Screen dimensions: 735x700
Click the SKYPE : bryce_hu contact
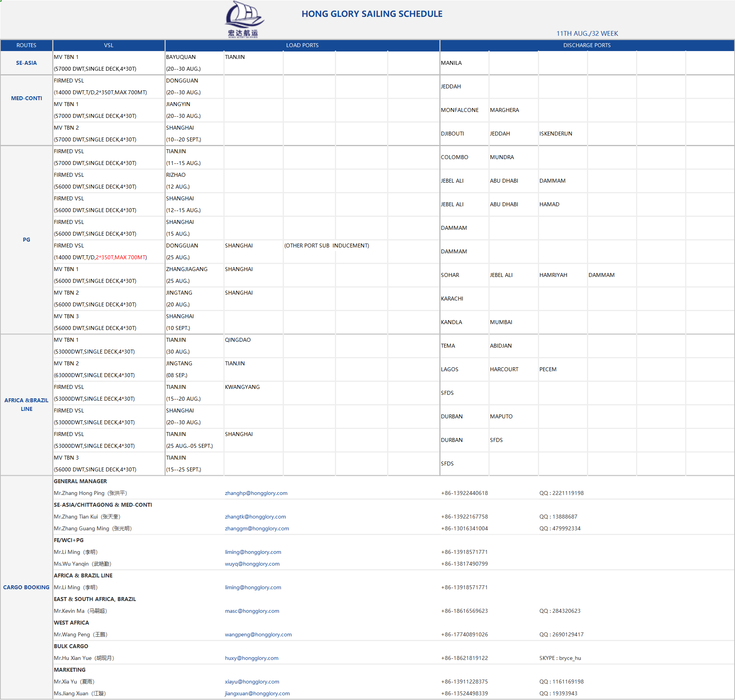coord(560,658)
